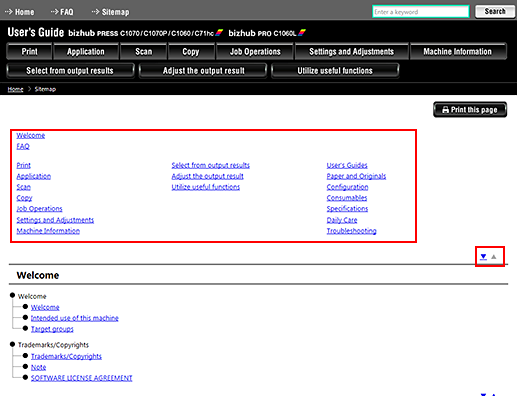Click the Welcome parent node in the tree
This screenshot has width=517, height=396.
(32, 296)
